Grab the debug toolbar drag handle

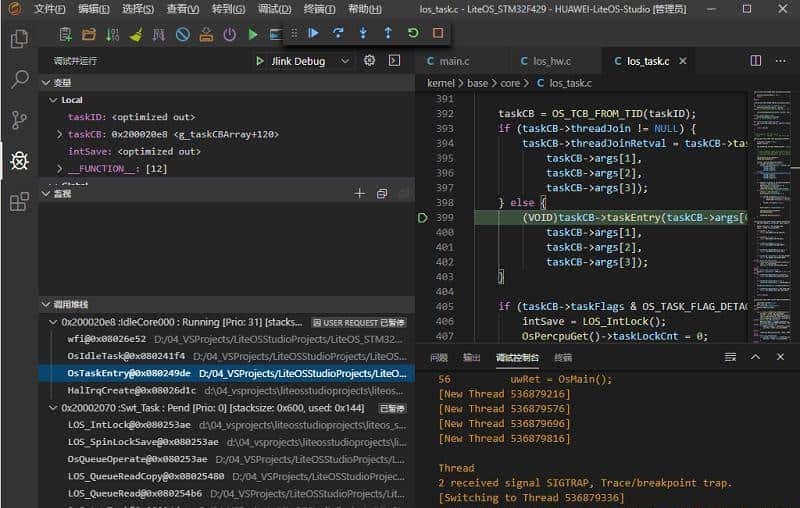(x=294, y=33)
